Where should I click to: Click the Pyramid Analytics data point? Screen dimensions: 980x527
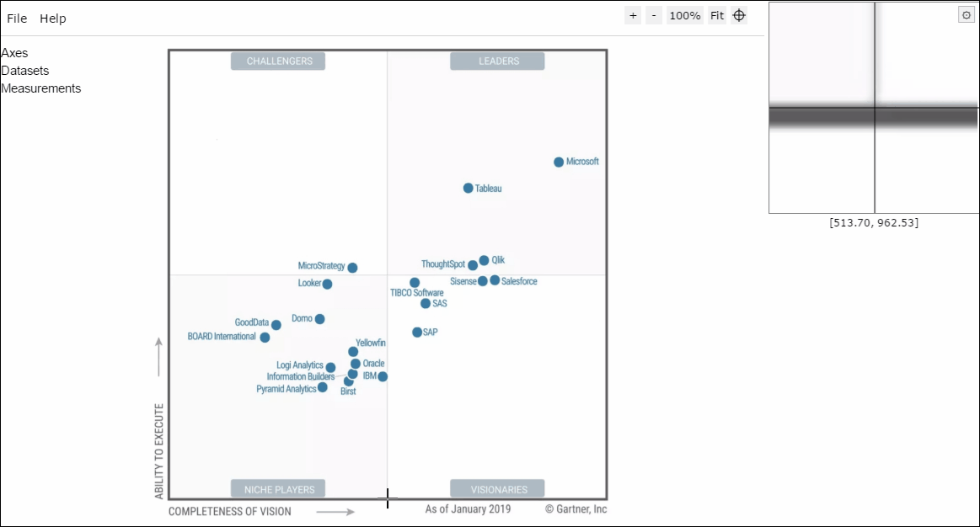323,387
